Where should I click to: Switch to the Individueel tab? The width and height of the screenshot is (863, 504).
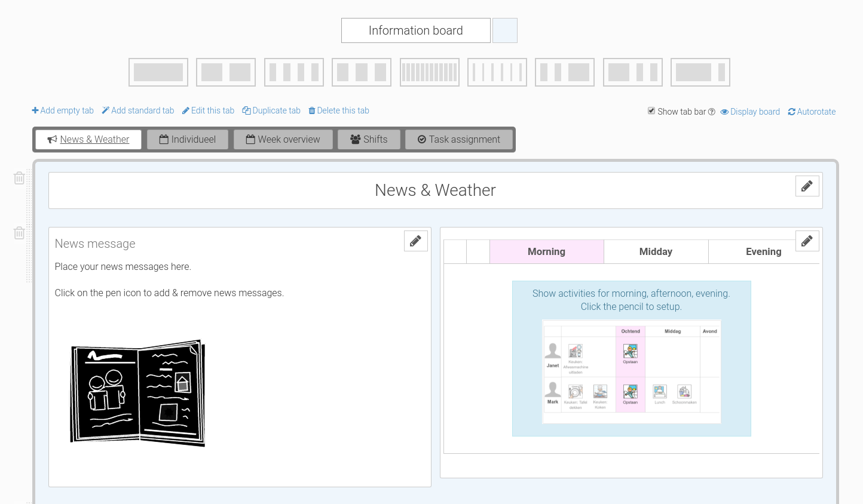coord(188,139)
